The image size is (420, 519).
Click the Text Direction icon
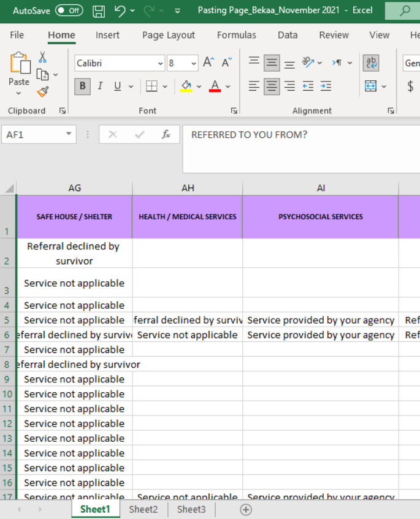[x=337, y=63]
